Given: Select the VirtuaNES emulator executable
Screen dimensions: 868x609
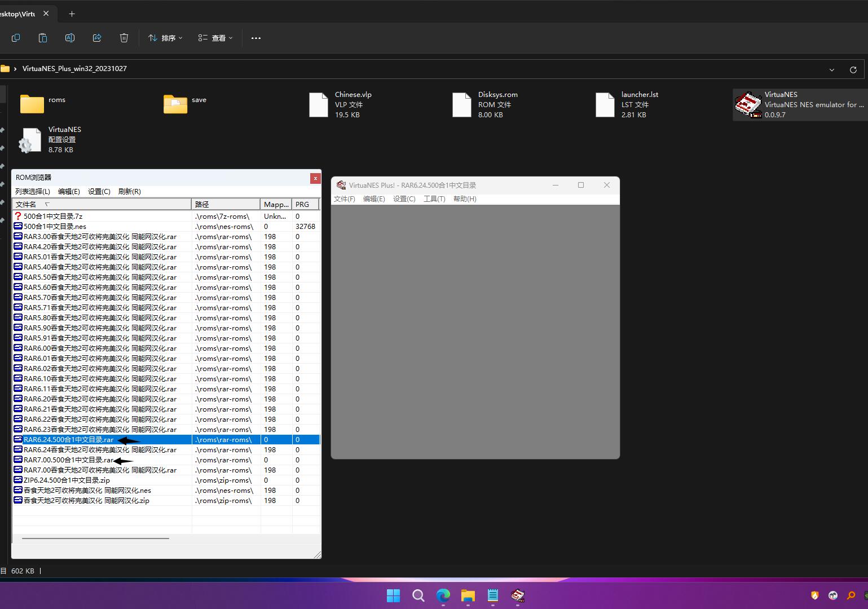Looking at the screenshot, I should click(x=800, y=104).
